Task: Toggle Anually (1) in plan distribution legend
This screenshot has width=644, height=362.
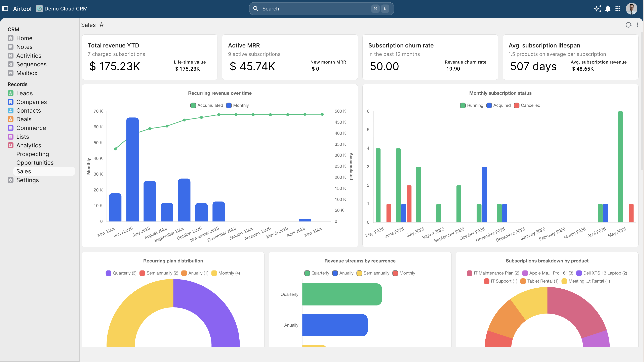Action: [x=195, y=273]
